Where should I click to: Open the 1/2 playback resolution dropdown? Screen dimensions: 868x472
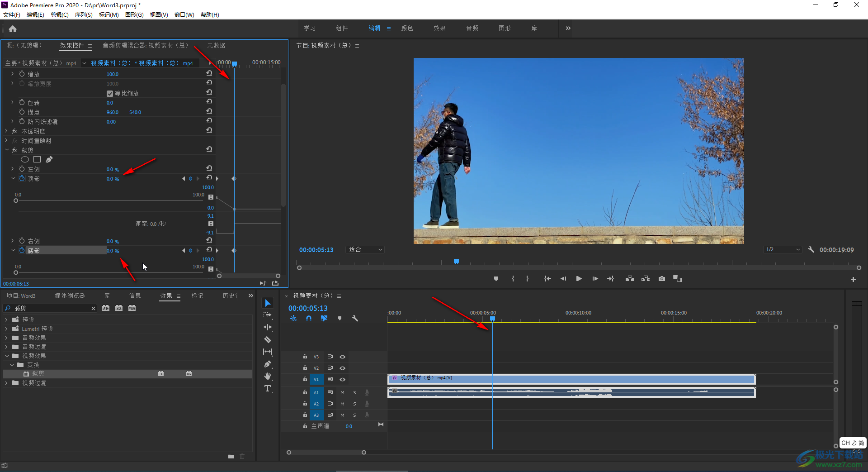pos(783,249)
